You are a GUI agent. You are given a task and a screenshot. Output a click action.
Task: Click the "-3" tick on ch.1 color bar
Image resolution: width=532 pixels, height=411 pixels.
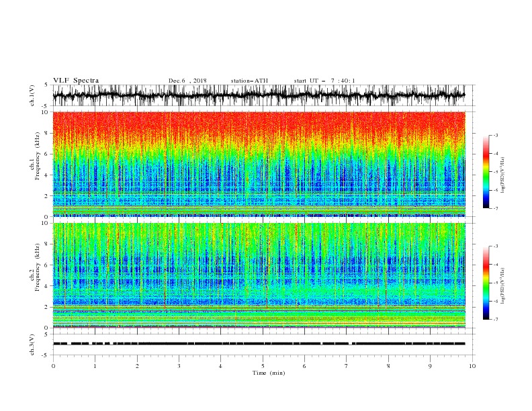[x=495, y=135]
